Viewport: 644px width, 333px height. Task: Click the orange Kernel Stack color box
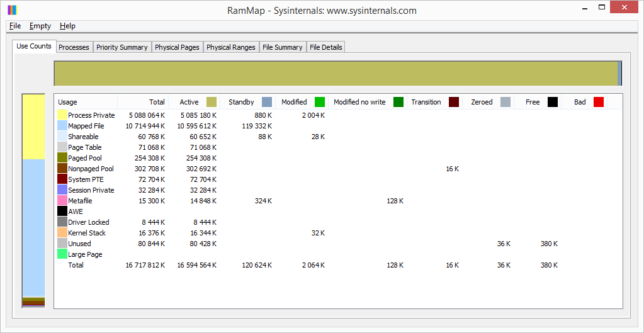(62, 232)
